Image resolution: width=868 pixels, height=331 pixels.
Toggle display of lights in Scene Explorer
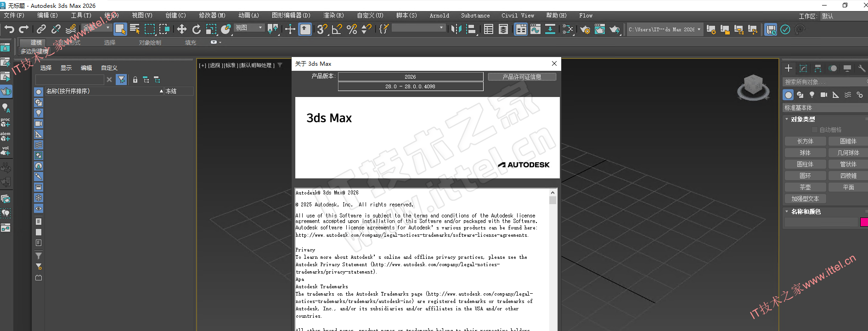(39, 113)
